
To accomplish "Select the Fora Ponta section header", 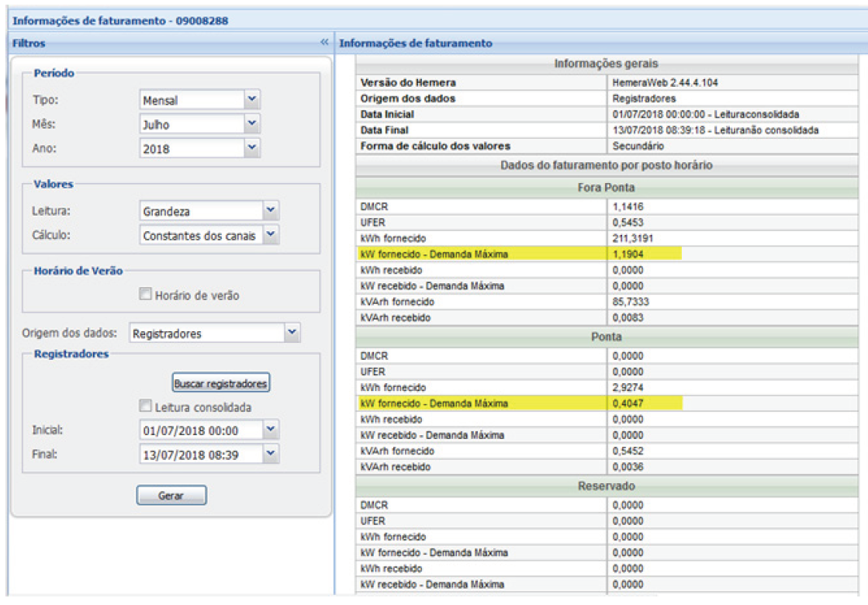I will pos(607,188).
